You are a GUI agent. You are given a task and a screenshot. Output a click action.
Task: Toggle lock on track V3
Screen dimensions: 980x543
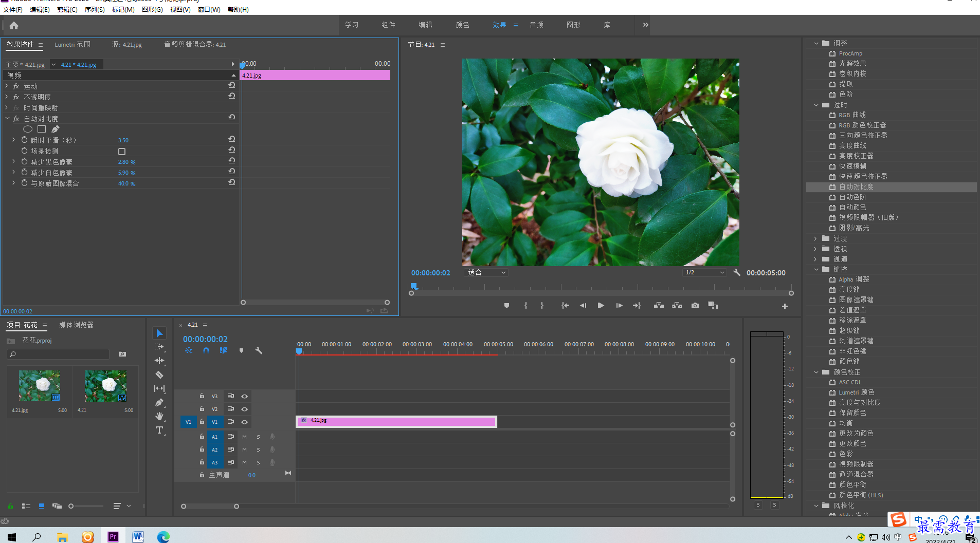tap(202, 396)
